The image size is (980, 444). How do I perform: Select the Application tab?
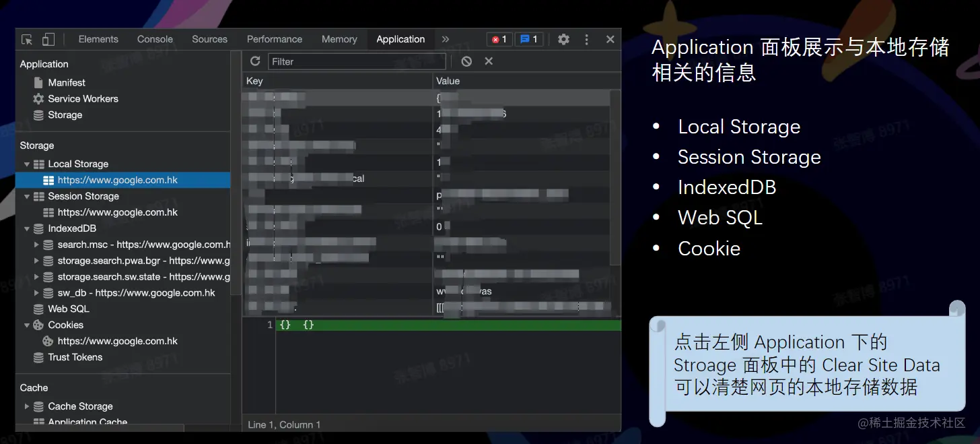400,39
